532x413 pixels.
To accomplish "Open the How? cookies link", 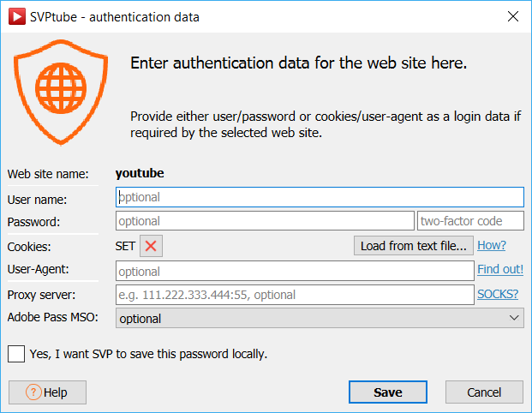I will [x=492, y=246].
